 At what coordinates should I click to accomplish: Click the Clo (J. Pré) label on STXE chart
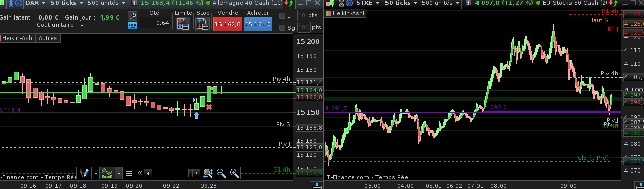[593, 158]
